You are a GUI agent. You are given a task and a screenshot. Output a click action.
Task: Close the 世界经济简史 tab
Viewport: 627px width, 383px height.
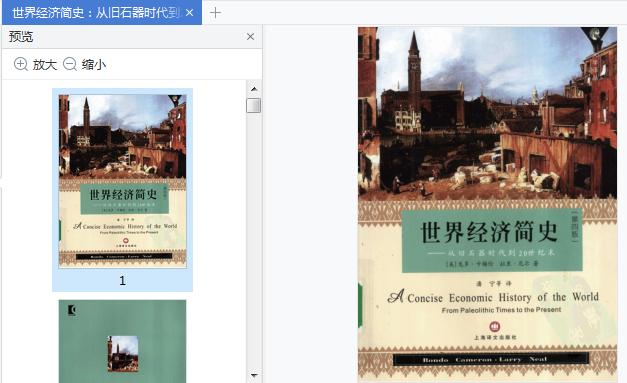pos(190,13)
